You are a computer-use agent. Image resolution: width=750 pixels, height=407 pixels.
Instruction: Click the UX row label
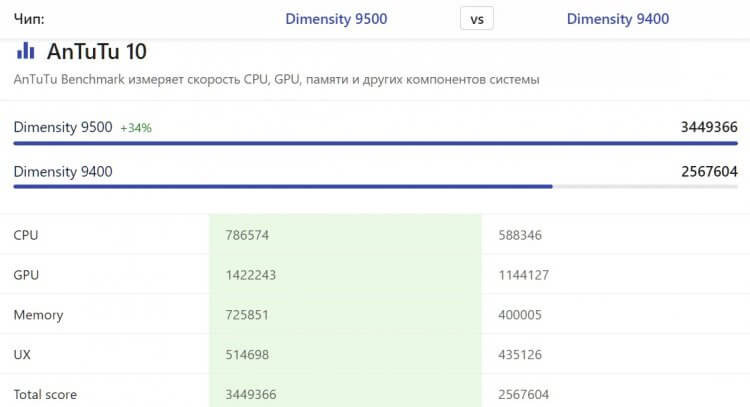click(x=22, y=354)
